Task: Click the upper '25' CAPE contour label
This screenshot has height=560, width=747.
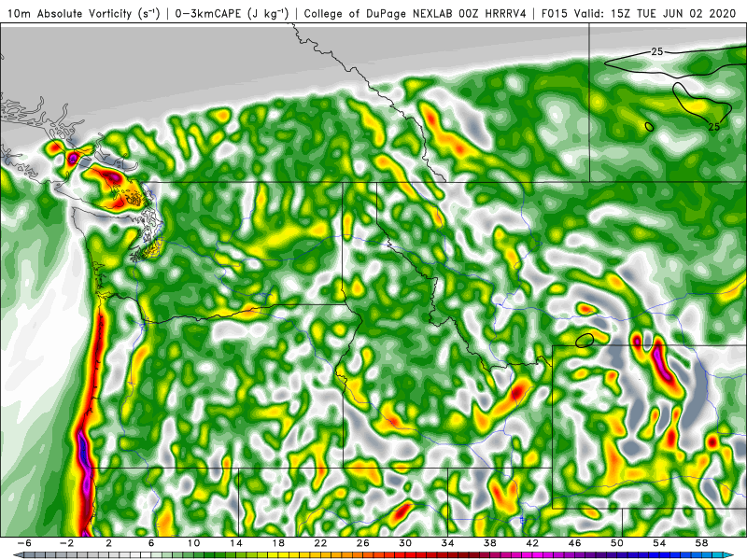Action: tap(657, 51)
